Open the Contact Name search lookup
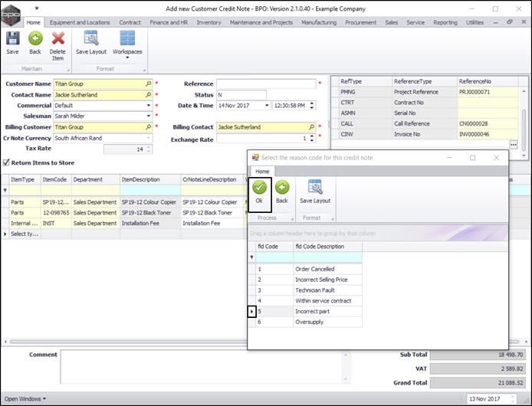532x406 pixels. [x=149, y=95]
